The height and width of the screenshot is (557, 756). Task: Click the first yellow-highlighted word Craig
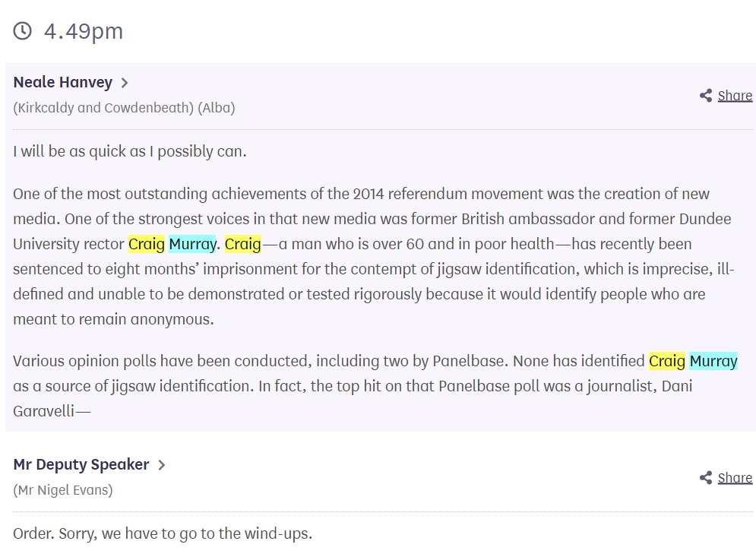(147, 244)
